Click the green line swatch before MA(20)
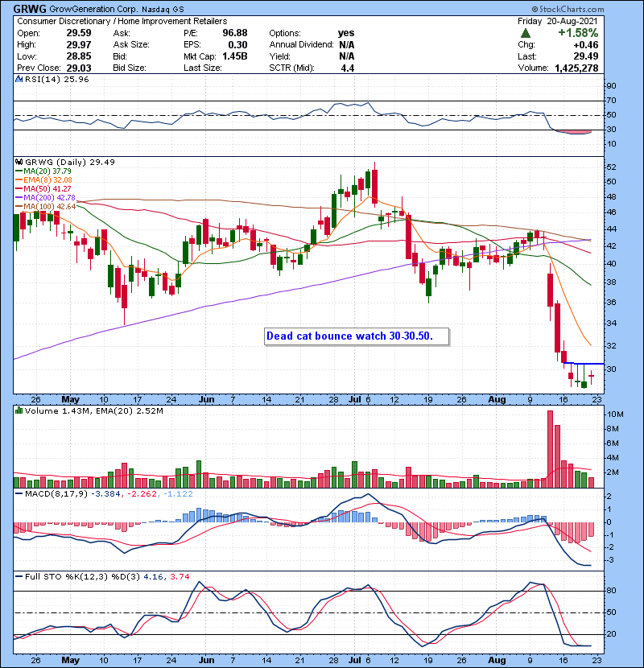 [19, 171]
